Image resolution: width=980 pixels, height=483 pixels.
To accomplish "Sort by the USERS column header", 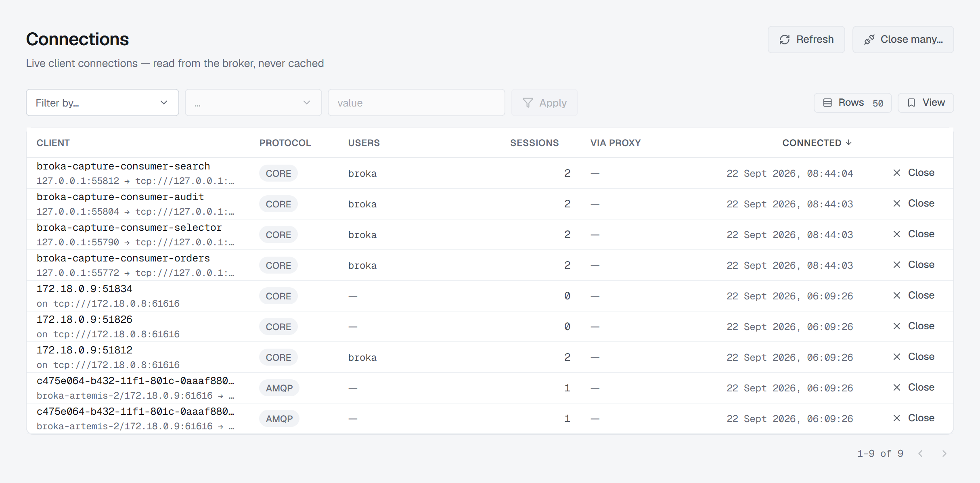I will point(364,143).
